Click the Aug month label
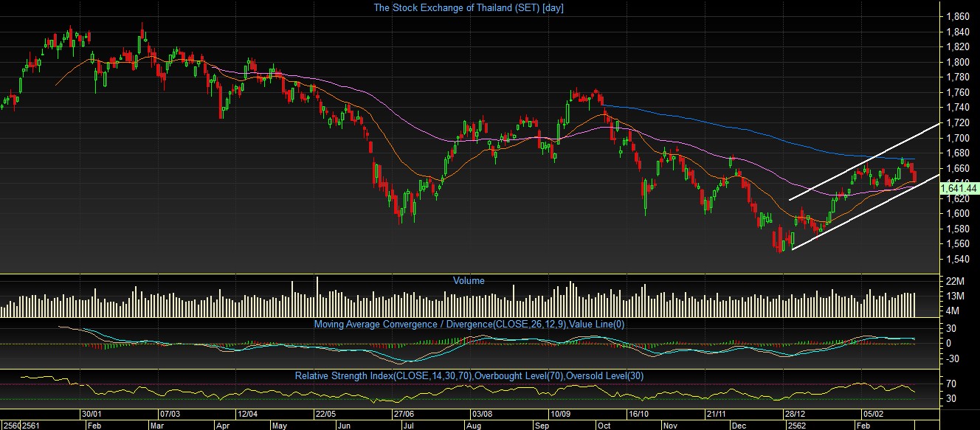 [475, 426]
